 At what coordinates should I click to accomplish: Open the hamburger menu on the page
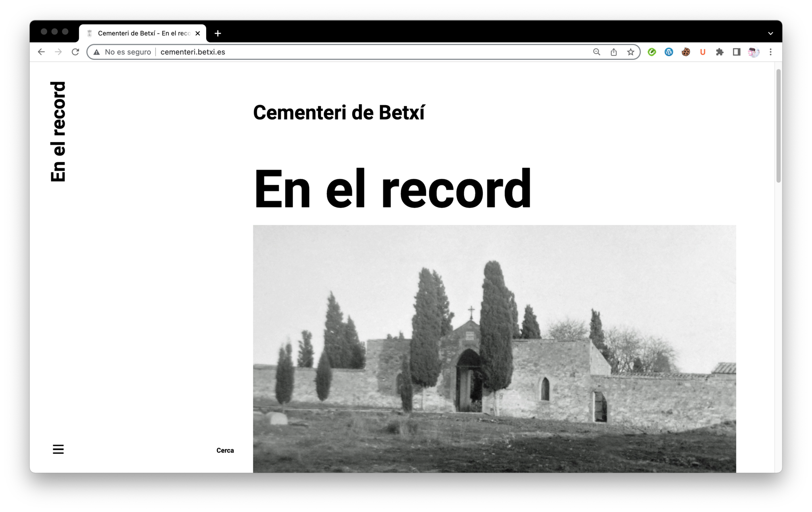coord(58,449)
